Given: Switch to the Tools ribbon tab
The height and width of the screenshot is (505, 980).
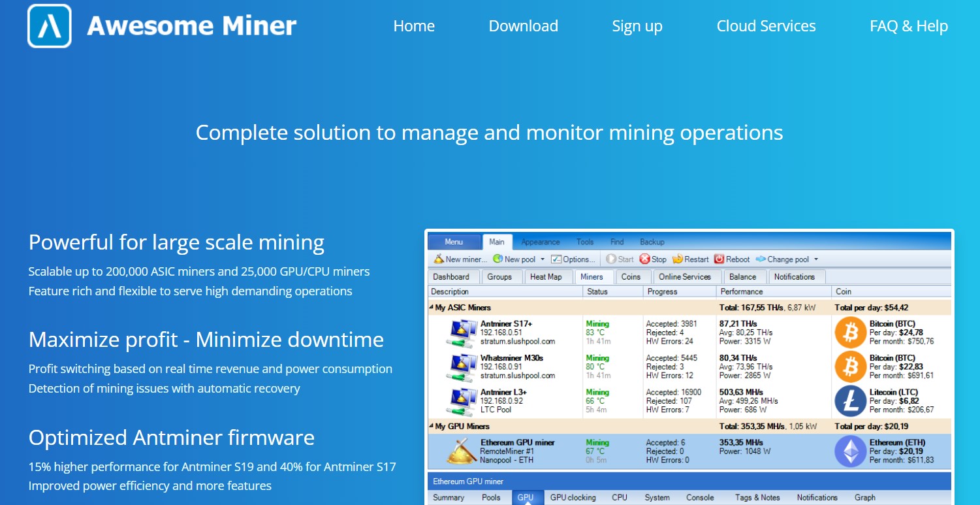Looking at the screenshot, I should pyautogui.click(x=585, y=242).
